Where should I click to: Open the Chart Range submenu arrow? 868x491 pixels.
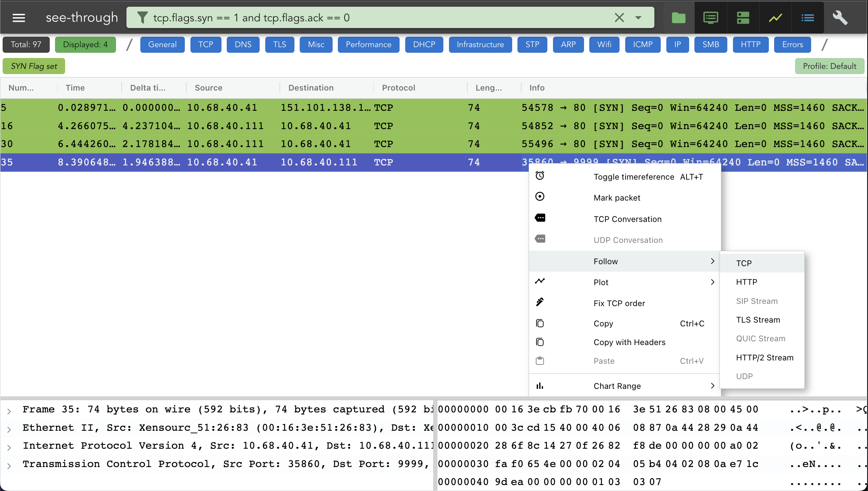pos(712,385)
